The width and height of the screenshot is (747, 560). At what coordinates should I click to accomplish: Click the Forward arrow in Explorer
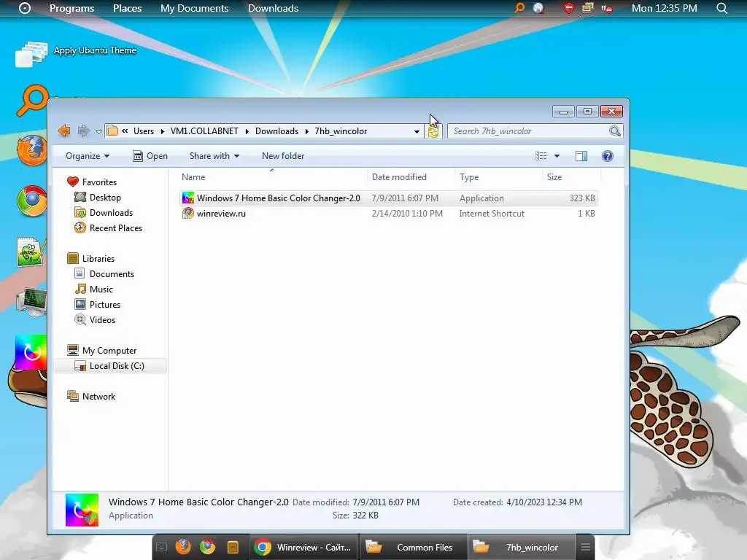point(83,131)
